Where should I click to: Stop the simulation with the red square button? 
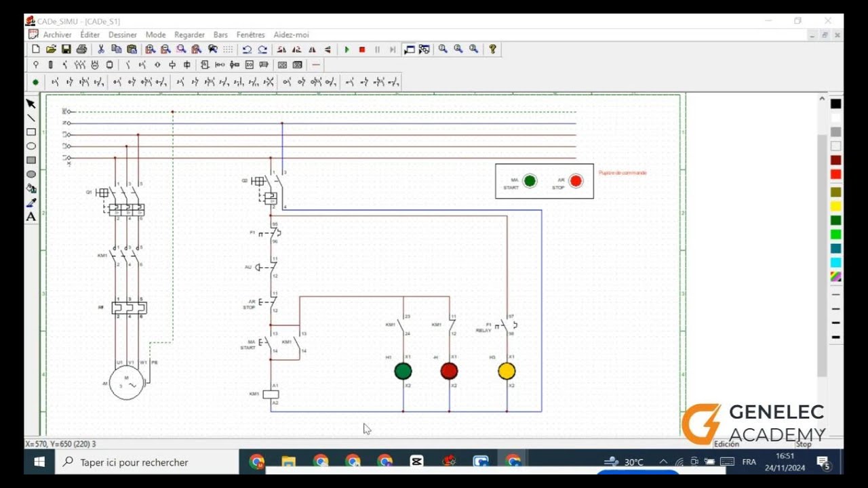pos(362,49)
